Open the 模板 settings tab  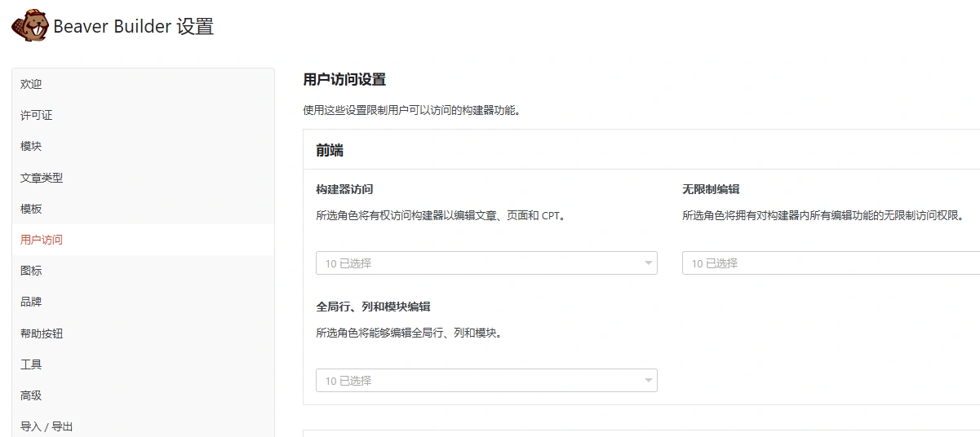pyautogui.click(x=144, y=208)
